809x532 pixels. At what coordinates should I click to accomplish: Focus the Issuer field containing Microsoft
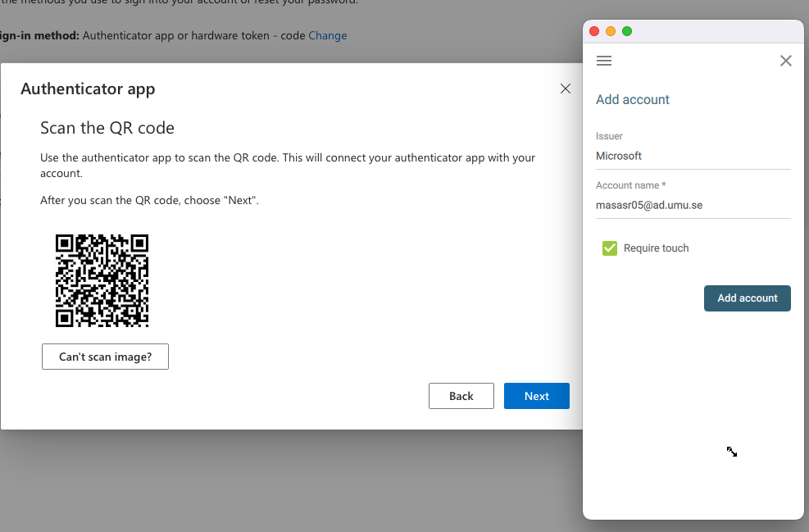[x=693, y=156]
